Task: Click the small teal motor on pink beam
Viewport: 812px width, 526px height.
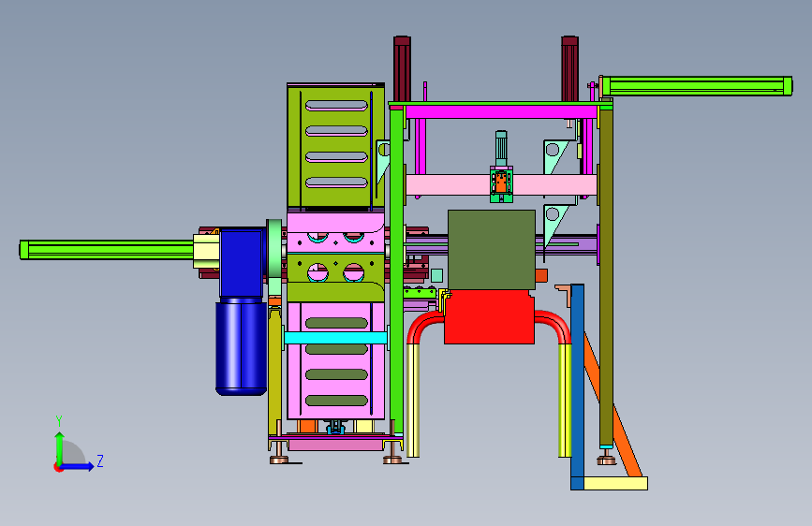Action: (501, 148)
